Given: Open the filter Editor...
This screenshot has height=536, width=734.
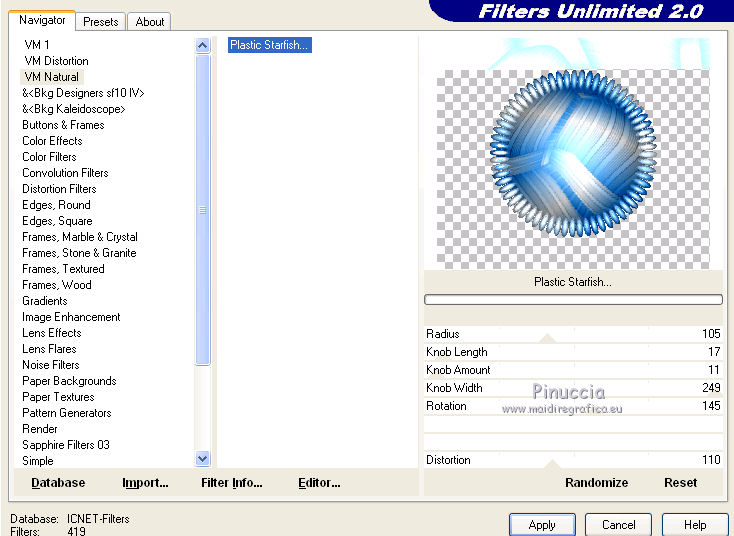Looking at the screenshot, I should pos(319,483).
